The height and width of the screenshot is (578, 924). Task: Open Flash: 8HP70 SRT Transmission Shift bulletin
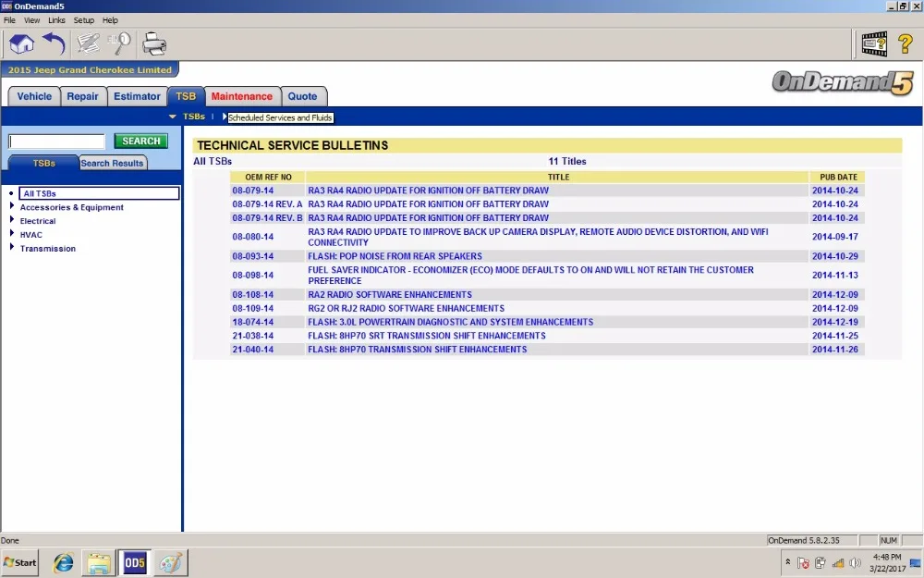[427, 336]
